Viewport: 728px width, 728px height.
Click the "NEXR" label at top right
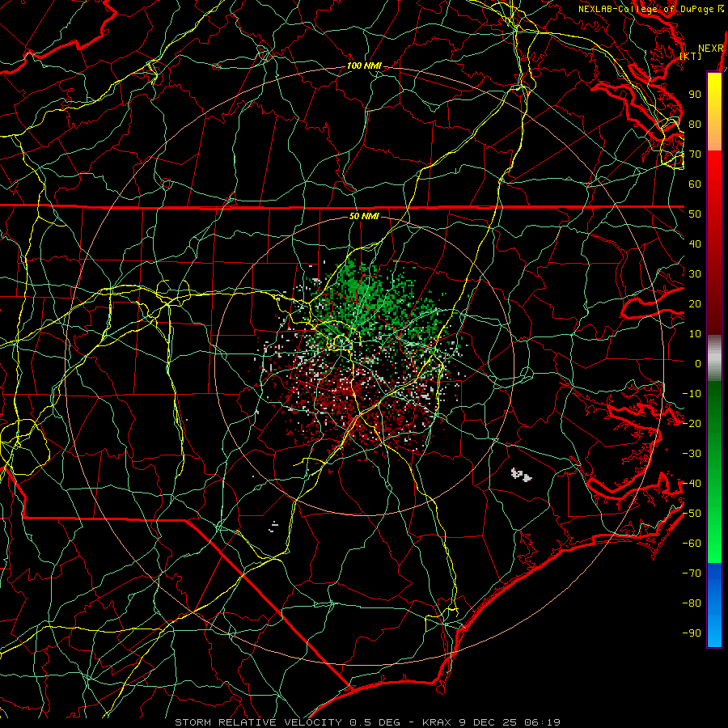click(711, 49)
